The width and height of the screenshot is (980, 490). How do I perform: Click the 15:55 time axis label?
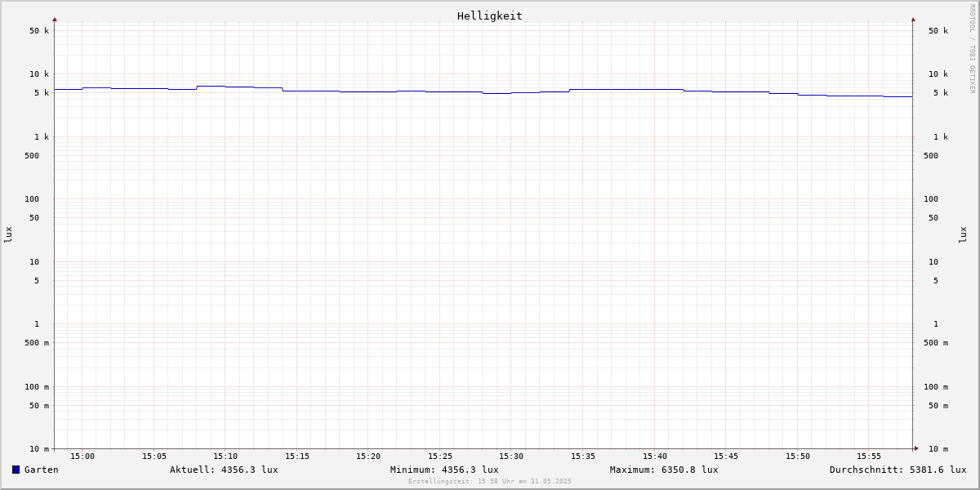click(869, 457)
